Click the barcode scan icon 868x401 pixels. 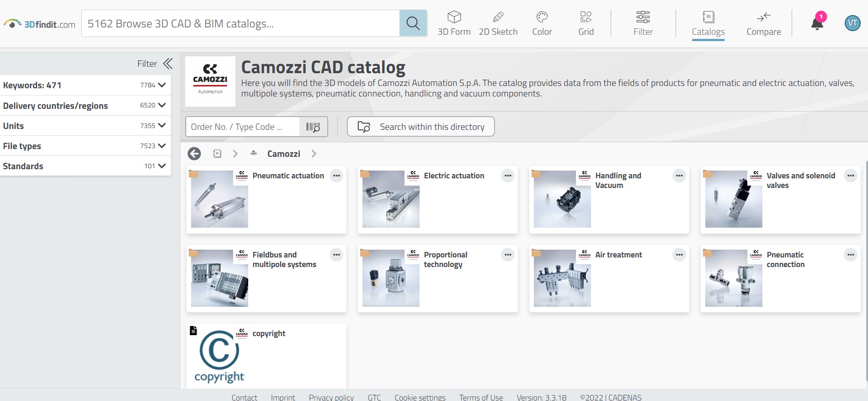pos(313,127)
